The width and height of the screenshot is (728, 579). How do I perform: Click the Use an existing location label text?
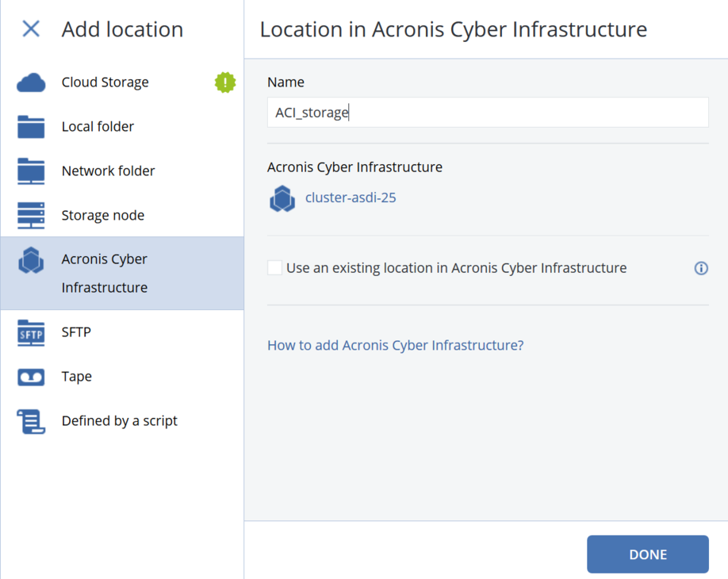point(457,268)
